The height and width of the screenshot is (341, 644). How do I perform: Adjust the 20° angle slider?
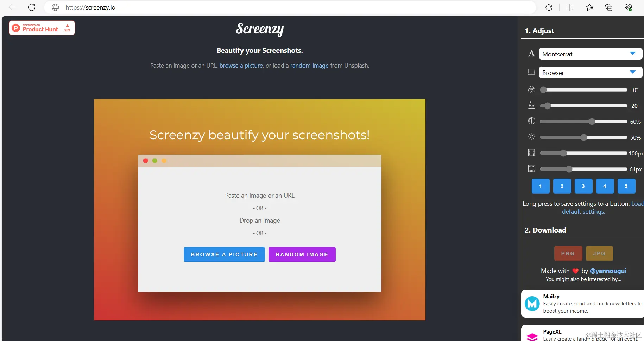[584, 106]
